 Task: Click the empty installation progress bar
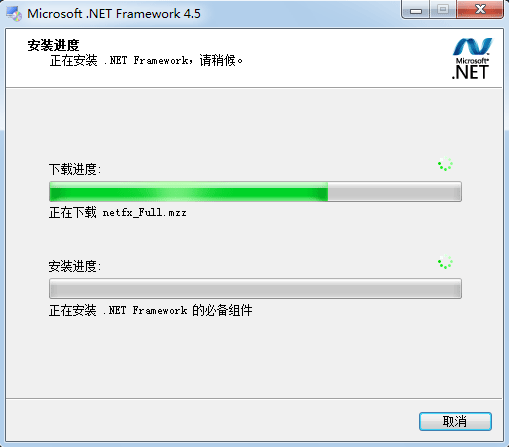click(x=255, y=288)
